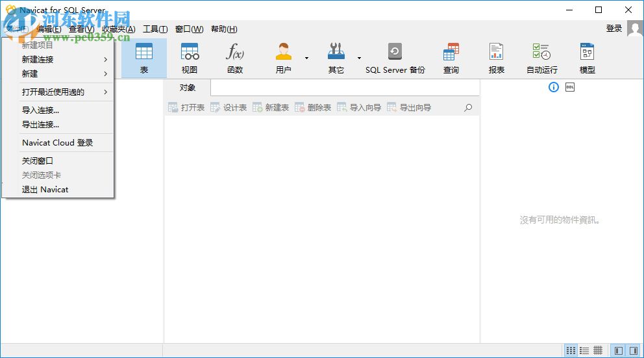Open the Window (窗口) menu
The height and width of the screenshot is (358, 644).
click(x=189, y=29)
